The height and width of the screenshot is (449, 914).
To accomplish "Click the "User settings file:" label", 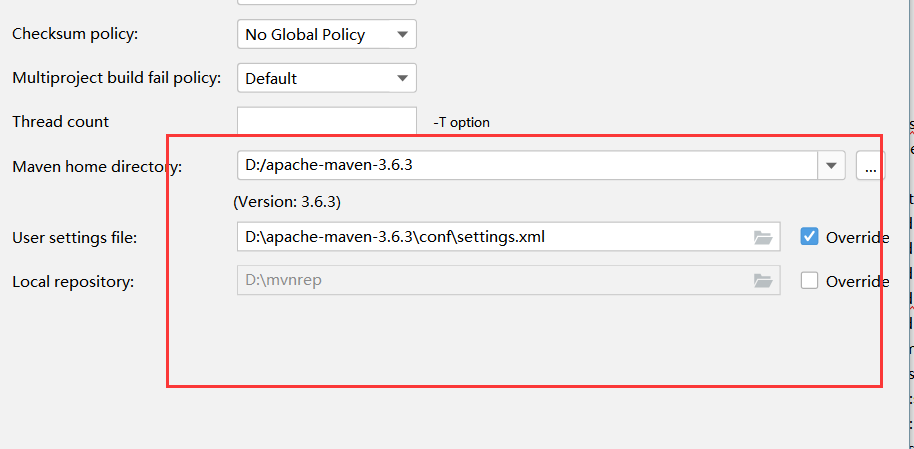I will (x=75, y=238).
